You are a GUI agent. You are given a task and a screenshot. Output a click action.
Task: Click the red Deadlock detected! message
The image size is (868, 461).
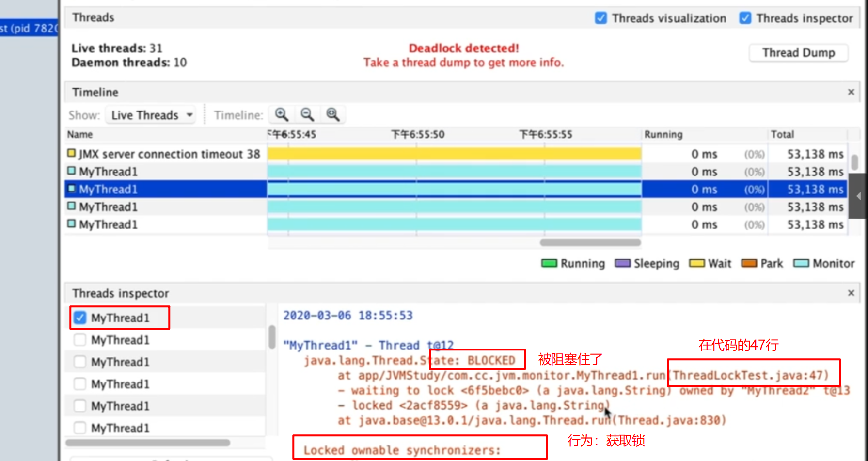tap(464, 48)
